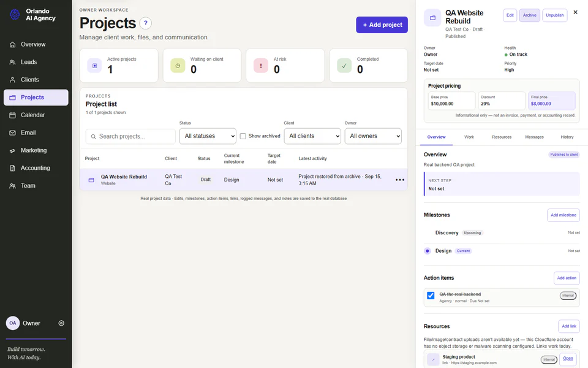Viewport: 588px width, 368px height.
Task: Click the Next step Not set box
Action: (502, 184)
